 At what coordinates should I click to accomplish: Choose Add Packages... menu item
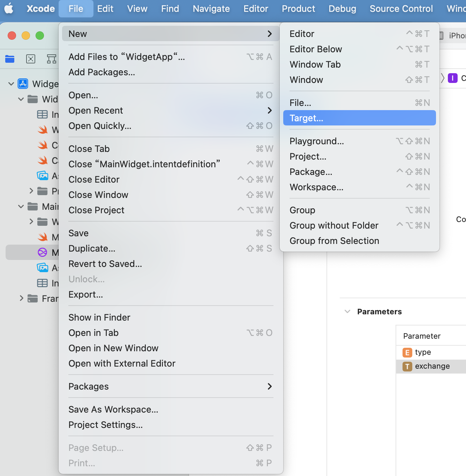[x=171, y=72]
